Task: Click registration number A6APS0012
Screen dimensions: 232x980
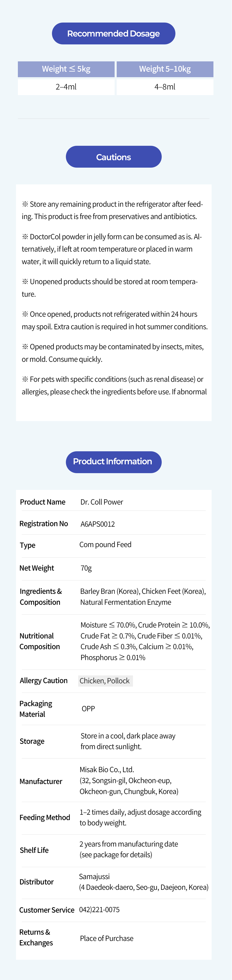Action: click(x=98, y=524)
